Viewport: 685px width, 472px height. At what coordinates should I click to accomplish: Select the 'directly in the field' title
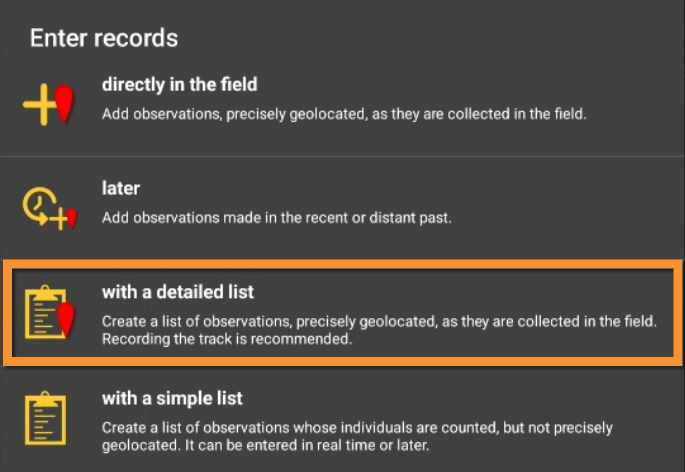click(x=180, y=85)
